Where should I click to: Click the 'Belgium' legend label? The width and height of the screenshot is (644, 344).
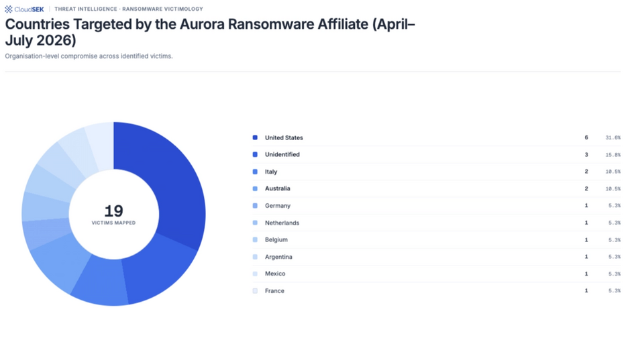[276, 240]
